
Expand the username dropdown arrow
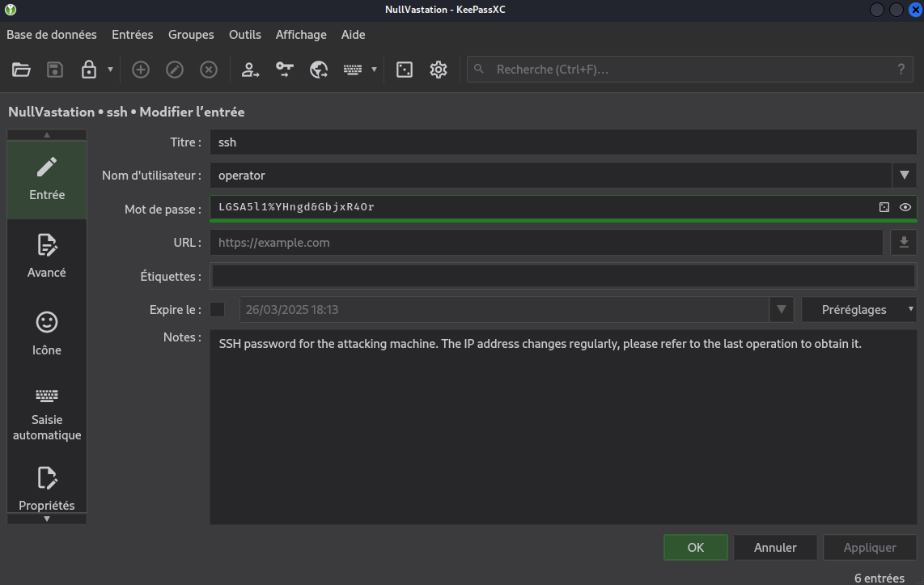click(905, 175)
